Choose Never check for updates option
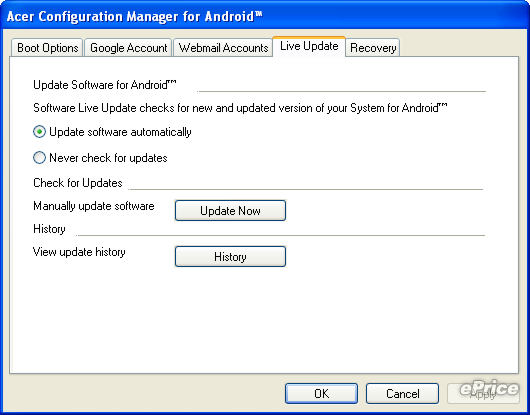 pyautogui.click(x=100, y=158)
